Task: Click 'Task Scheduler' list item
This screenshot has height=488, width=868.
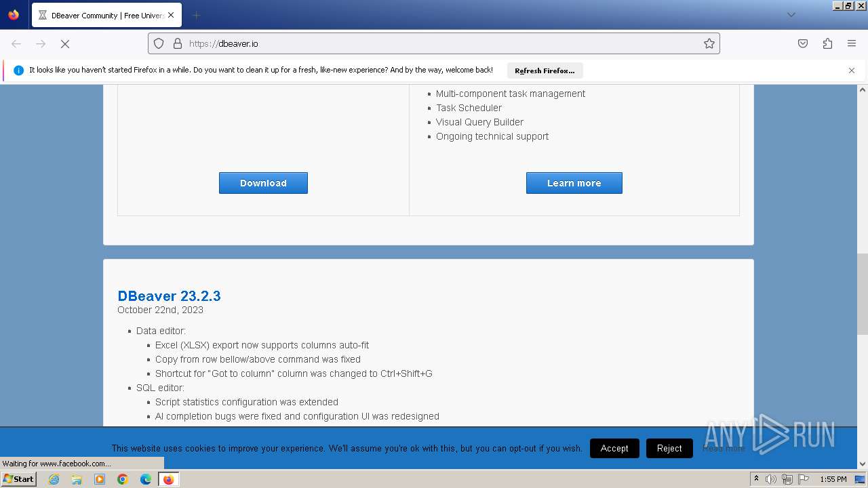Action: coord(469,108)
